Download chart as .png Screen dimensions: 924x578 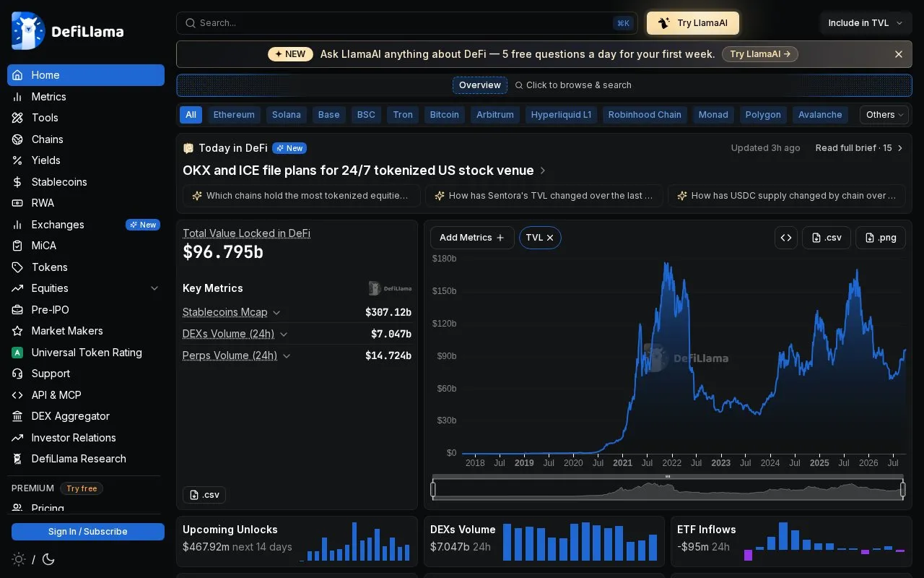click(881, 238)
